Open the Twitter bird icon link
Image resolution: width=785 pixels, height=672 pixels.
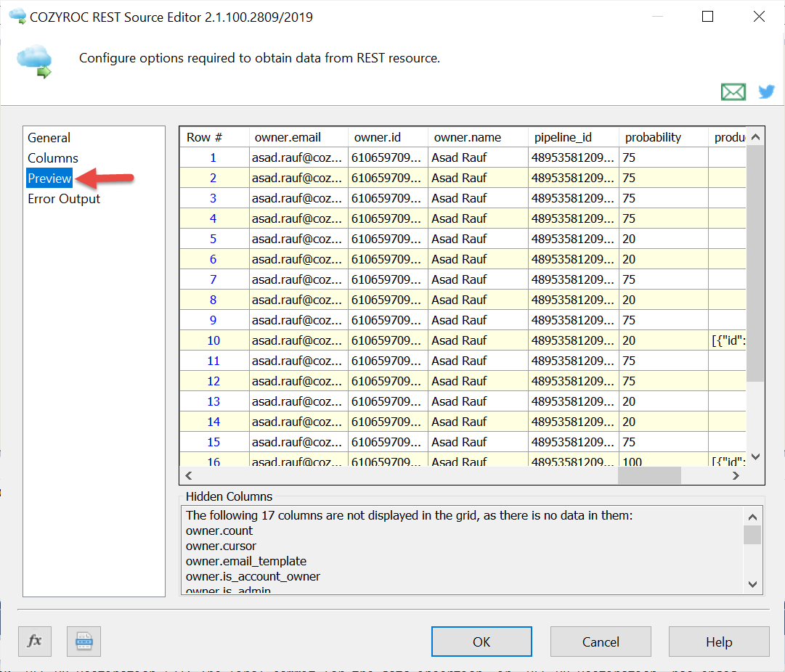(766, 91)
